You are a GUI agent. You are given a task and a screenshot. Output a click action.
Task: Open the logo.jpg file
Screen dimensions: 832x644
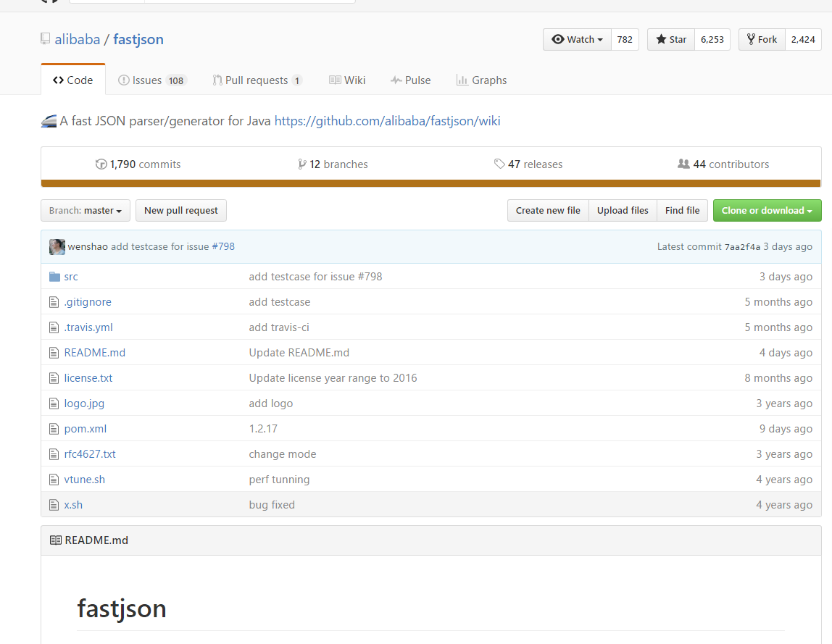click(84, 403)
